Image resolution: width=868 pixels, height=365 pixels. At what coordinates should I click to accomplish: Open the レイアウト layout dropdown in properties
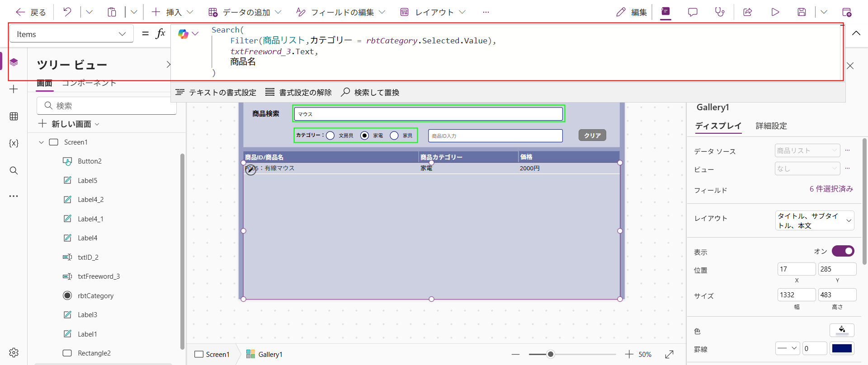(815, 220)
